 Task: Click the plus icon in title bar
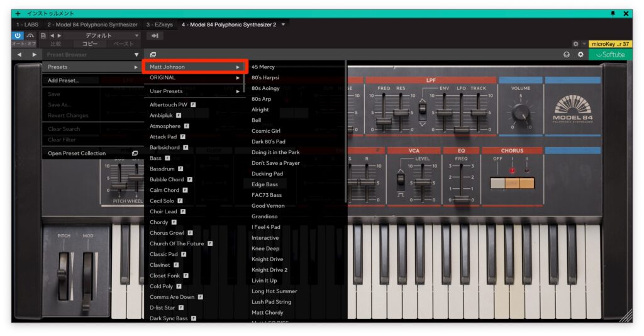coord(18,13)
